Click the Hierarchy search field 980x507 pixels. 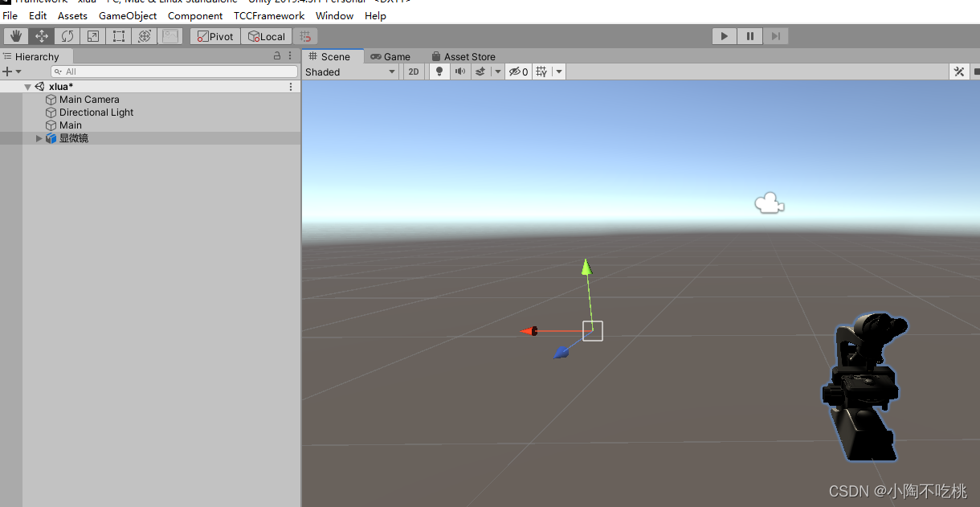(173, 72)
